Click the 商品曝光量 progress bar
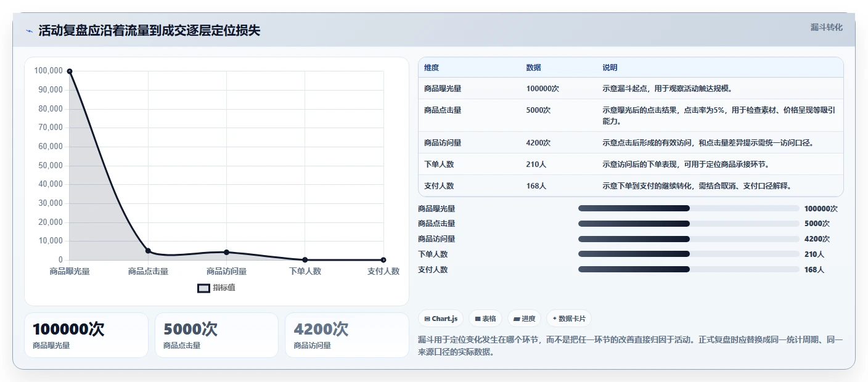 [x=689, y=208]
